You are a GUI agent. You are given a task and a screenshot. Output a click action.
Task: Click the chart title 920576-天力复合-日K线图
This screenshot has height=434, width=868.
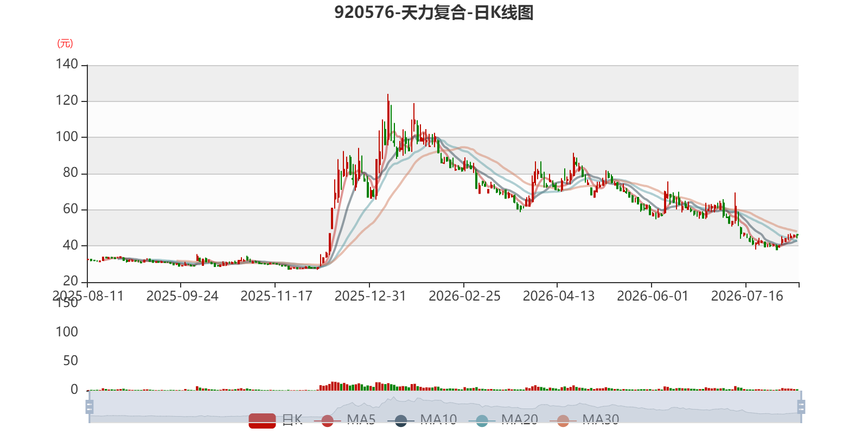click(x=434, y=12)
